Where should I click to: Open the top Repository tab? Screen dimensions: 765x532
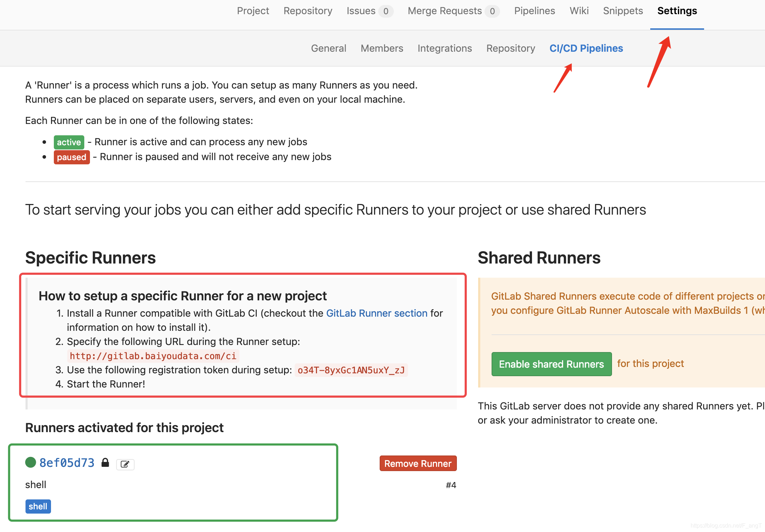click(308, 11)
